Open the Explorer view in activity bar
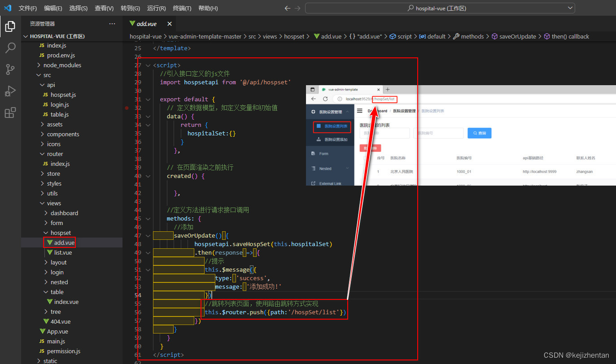Image resolution: width=616 pixels, height=364 pixels. (10, 26)
